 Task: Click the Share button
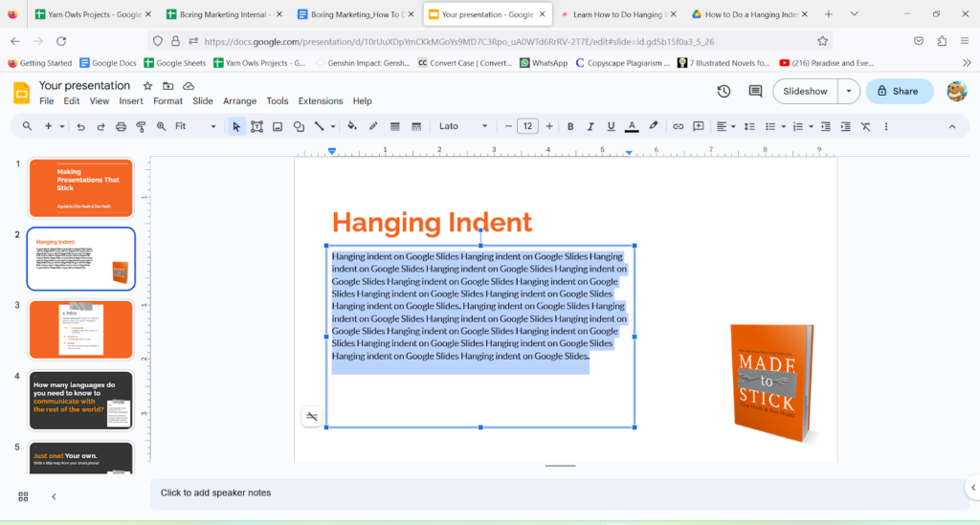tap(900, 91)
